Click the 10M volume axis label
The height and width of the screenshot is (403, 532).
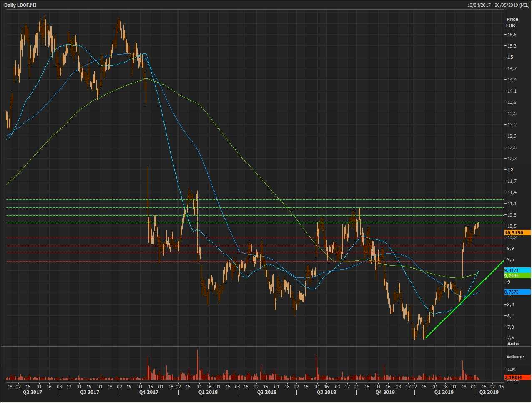[512, 369]
